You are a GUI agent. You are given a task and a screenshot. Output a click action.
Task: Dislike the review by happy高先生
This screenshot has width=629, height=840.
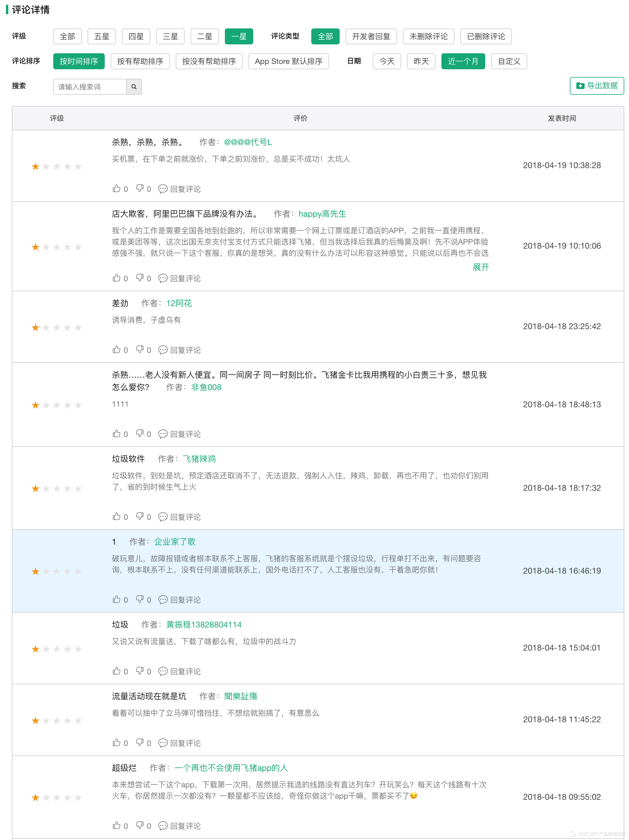[140, 278]
